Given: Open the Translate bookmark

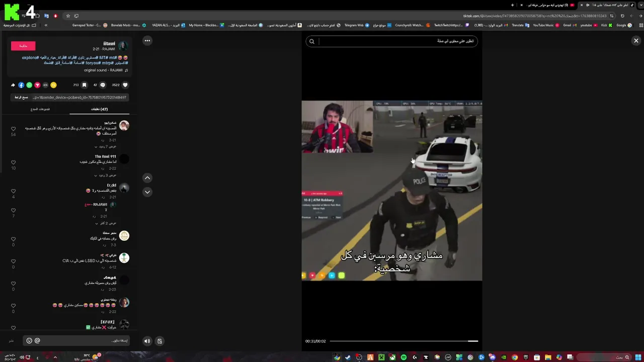Looking at the screenshot, I should (x=521, y=25).
